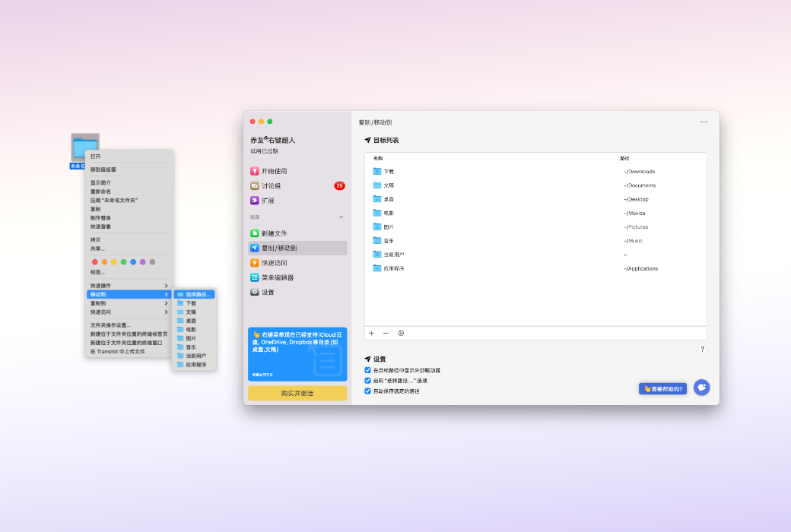Toggle the 自动保存选定的路径 checkbox
The height and width of the screenshot is (532, 791).
[x=368, y=391]
